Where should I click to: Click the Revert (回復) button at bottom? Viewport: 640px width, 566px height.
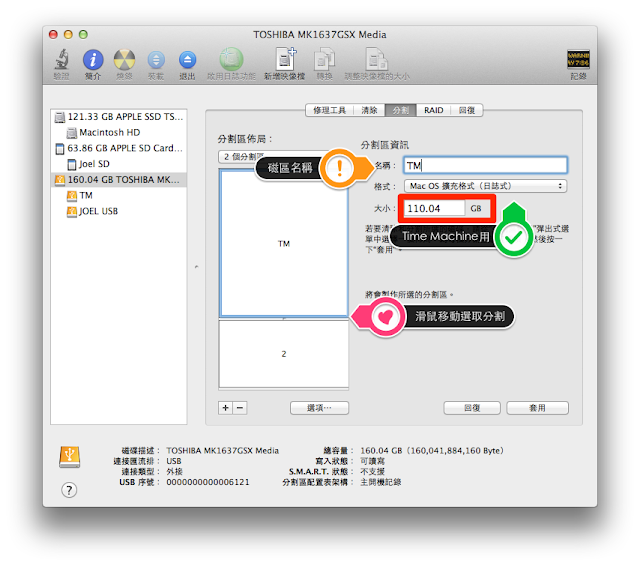tap(472, 408)
